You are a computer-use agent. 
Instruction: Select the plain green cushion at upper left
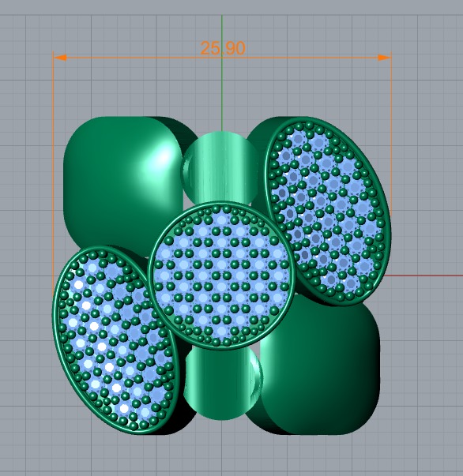tap(122, 186)
